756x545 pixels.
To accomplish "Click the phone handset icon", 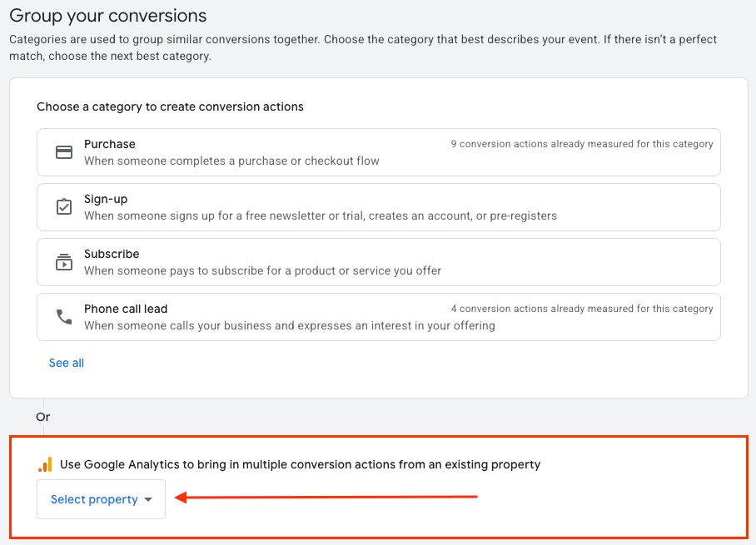I will [64, 317].
